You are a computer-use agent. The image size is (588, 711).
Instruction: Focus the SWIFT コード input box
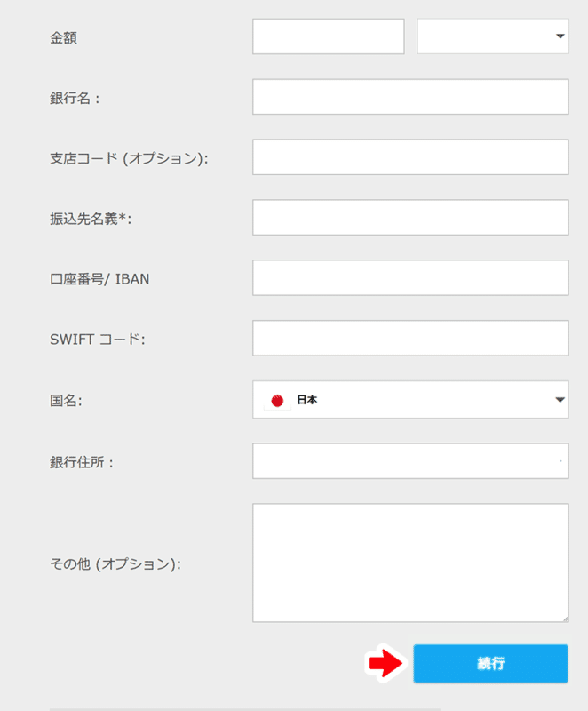click(x=410, y=338)
